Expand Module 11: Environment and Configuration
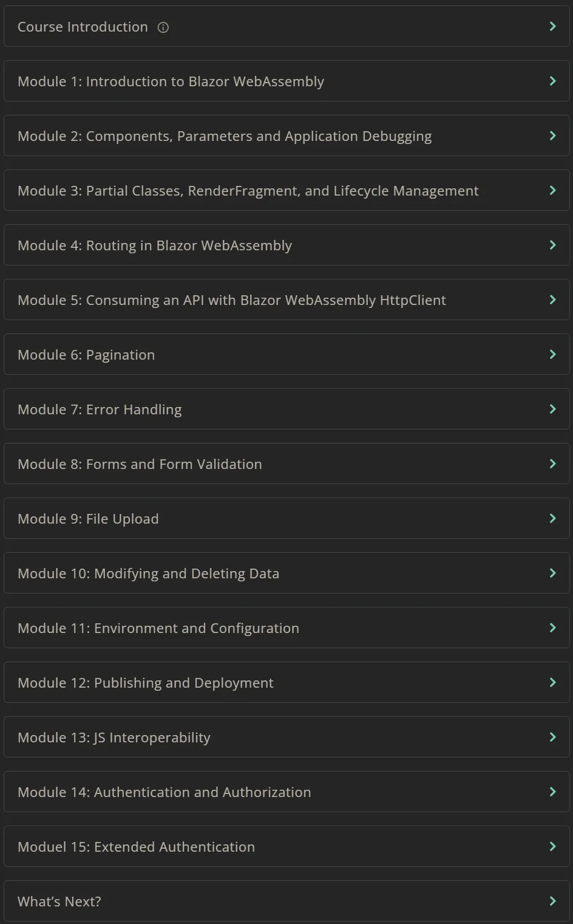 (x=286, y=628)
